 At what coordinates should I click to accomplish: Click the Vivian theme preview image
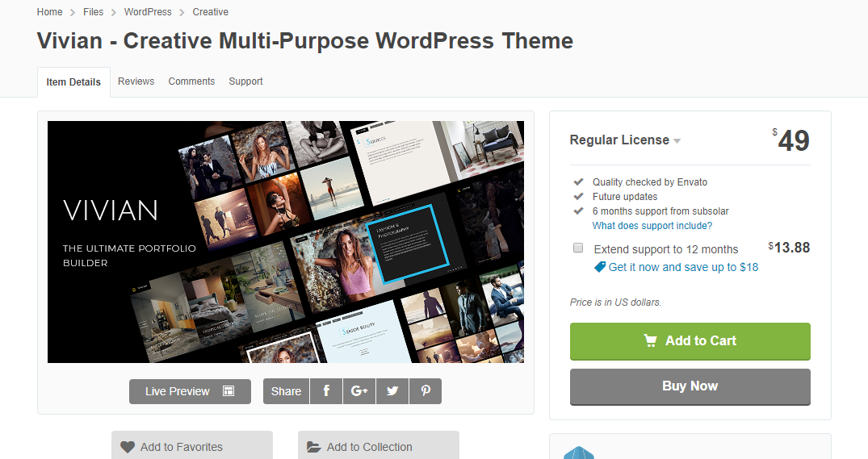[x=286, y=242]
